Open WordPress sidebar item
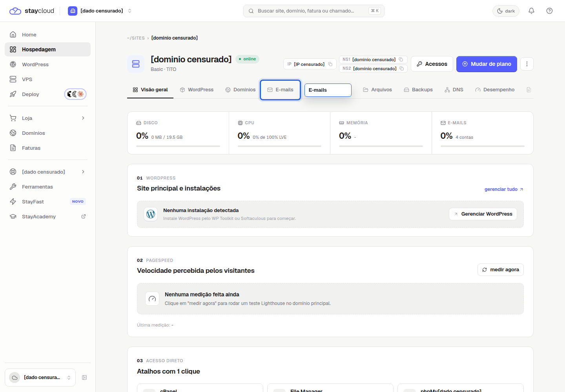The width and height of the screenshot is (565, 392). [x=47, y=64]
